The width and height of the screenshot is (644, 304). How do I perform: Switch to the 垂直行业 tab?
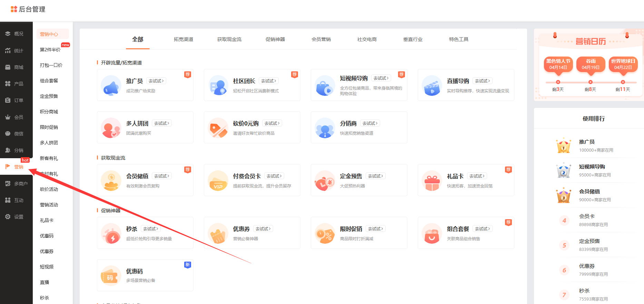pos(413,39)
